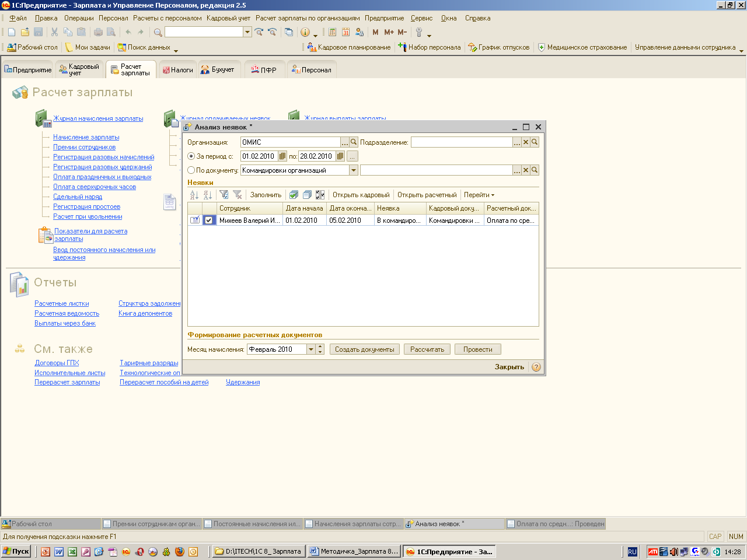Image resolution: width=747 pixels, height=560 pixels.
Task: Clear the Подразделение field with X icon
Action: (526, 142)
